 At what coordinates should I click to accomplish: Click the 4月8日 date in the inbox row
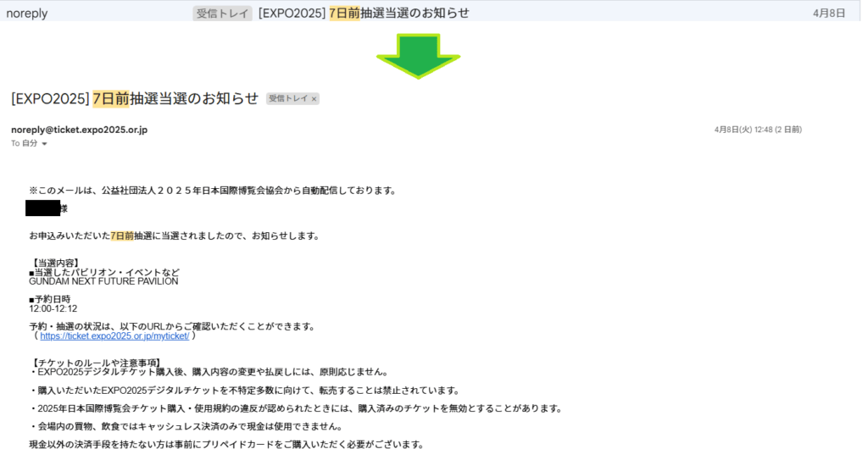pyautogui.click(x=829, y=14)
